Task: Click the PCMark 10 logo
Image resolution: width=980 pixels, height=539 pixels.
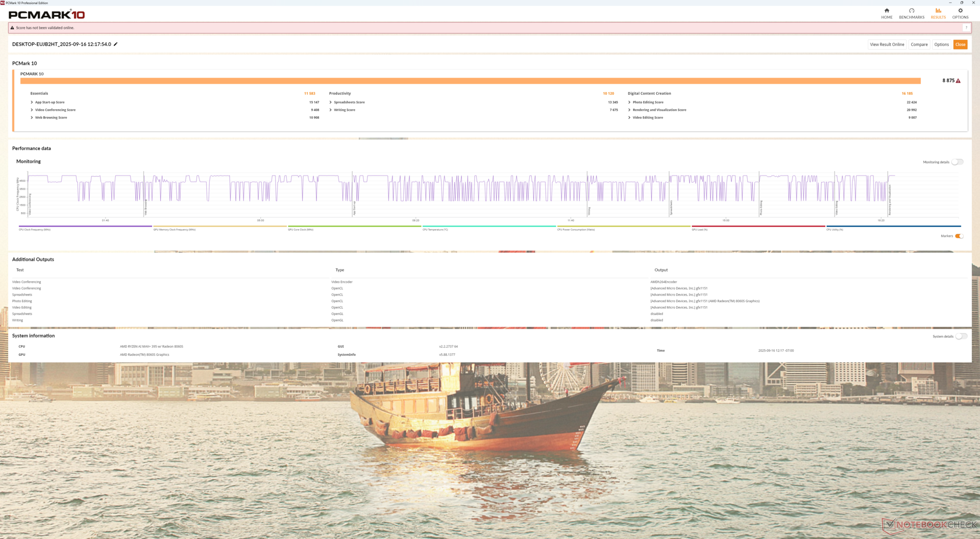Action: (x=46, y=15)
